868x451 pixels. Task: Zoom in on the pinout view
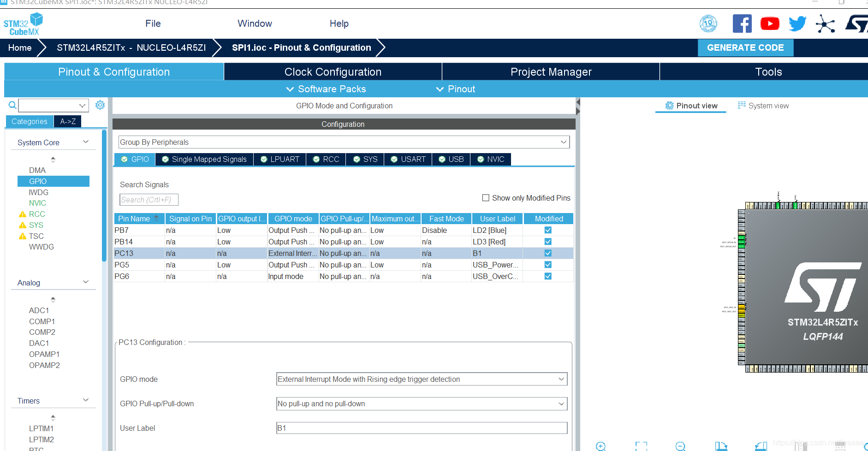[x=600, y=446]
